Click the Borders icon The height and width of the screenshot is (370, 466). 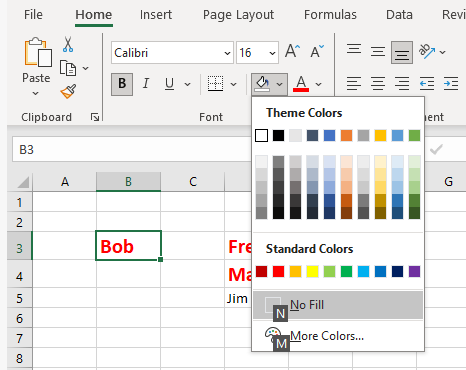click(x=215, y=83)
